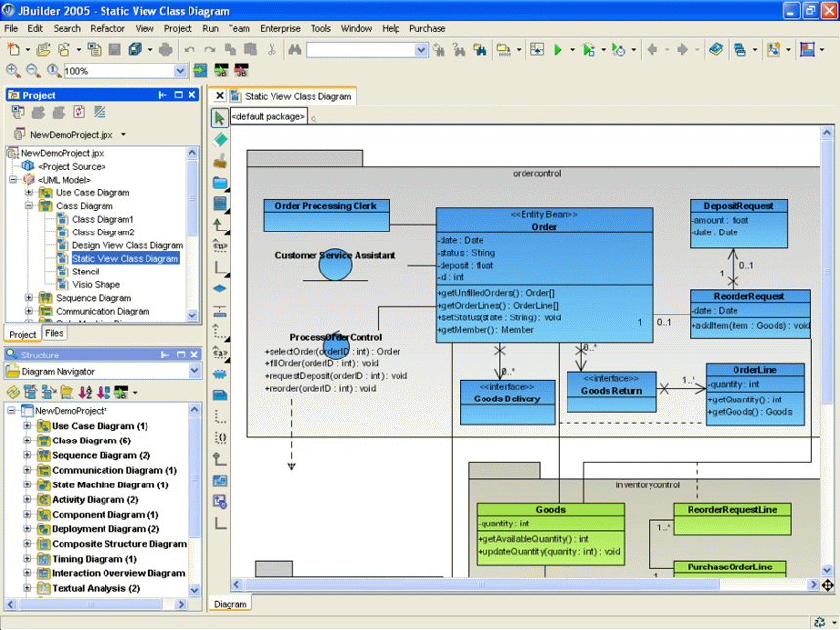
Task: Click the sort icon in Structure toolbar
Action: point(85,392)
